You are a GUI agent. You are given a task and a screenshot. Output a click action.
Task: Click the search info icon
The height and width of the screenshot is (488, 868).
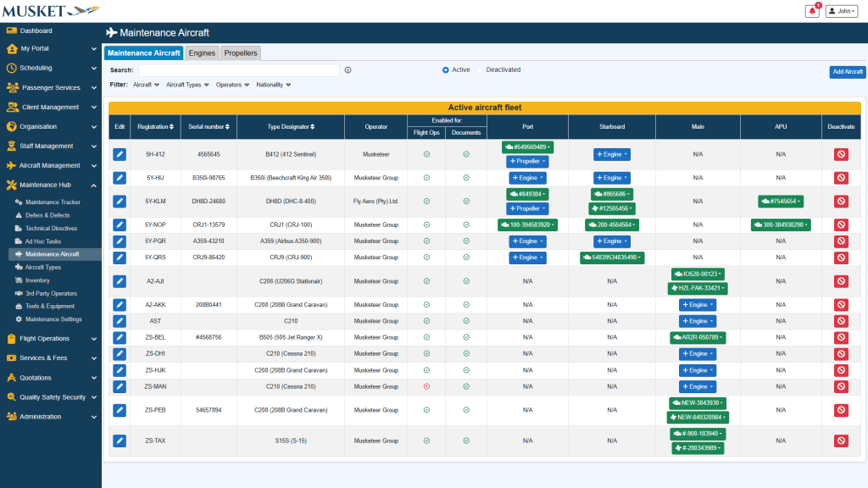(348, 70)
